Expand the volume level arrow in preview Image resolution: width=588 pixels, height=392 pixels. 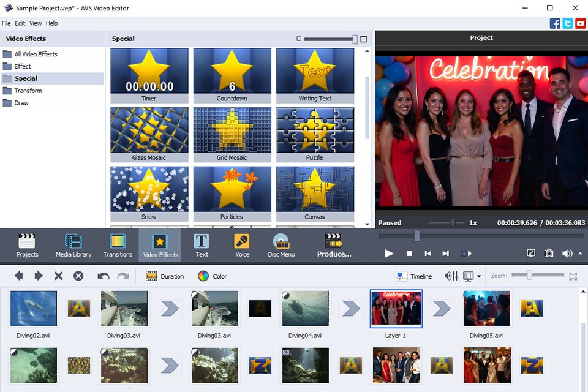[x=580, y=254]
